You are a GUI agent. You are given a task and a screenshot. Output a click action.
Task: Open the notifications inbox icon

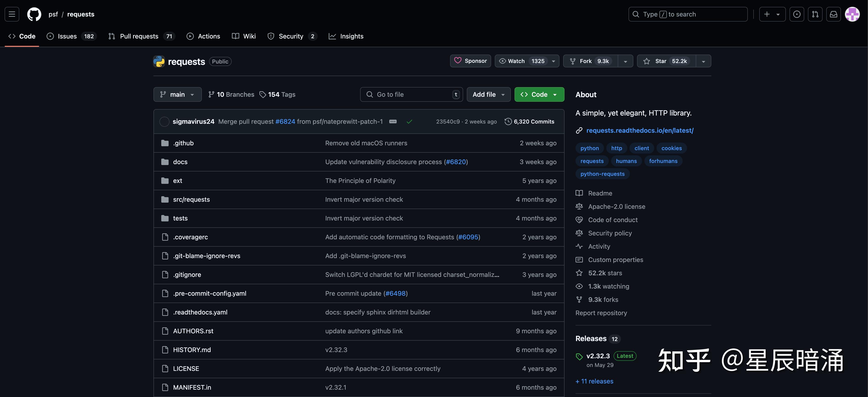click(x=833, y=14)
